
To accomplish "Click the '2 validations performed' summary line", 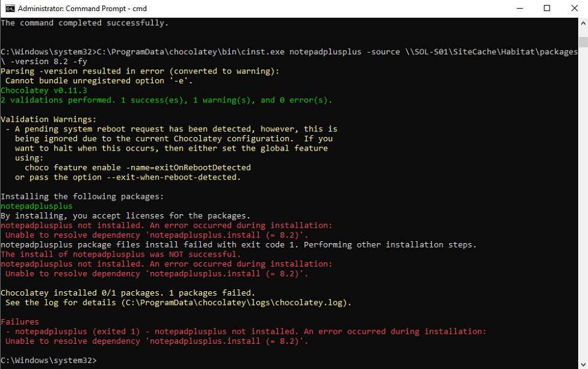I will coord(166,100).
